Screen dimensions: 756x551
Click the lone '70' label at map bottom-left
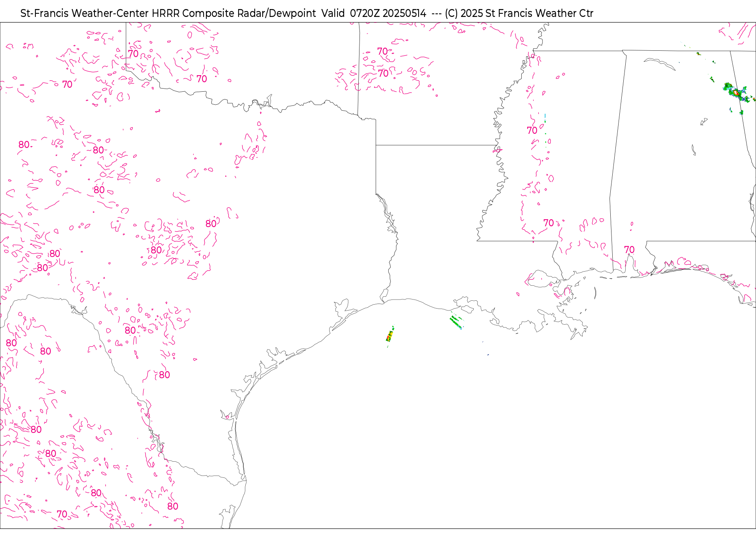tap(62, 514)
